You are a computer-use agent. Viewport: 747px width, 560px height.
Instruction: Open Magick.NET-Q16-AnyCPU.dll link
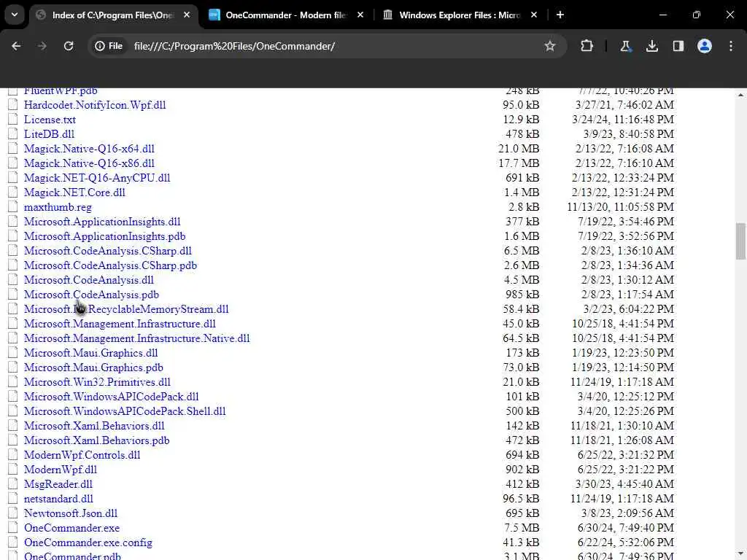coord(97,178)
